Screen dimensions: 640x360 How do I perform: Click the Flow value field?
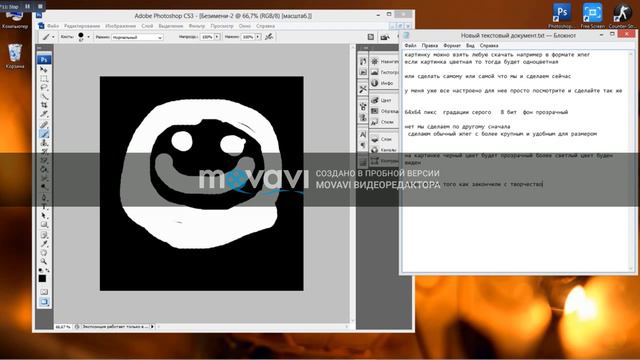point(248,37)
